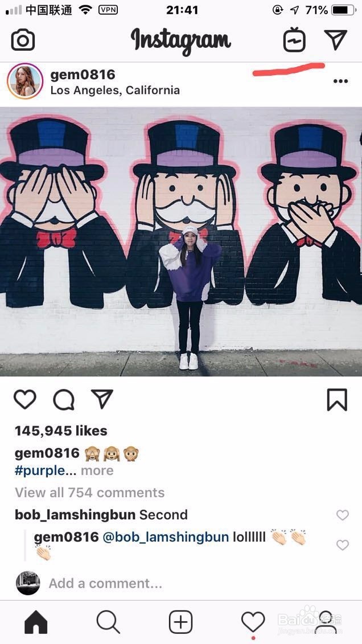
Task: Like the post with heart icon
Action: 25,399
